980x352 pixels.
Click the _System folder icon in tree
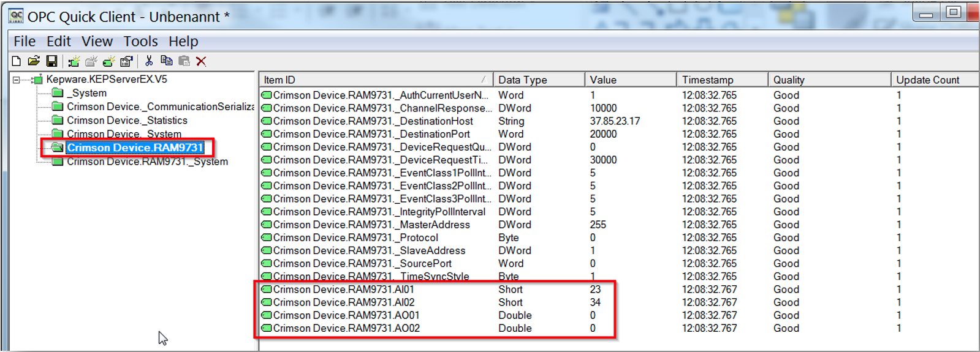click(58, 93)
